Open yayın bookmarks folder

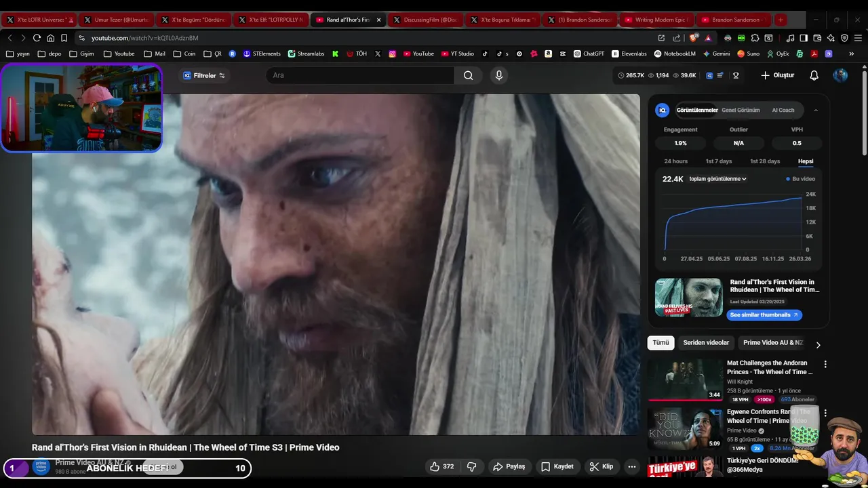pos(18,54)
